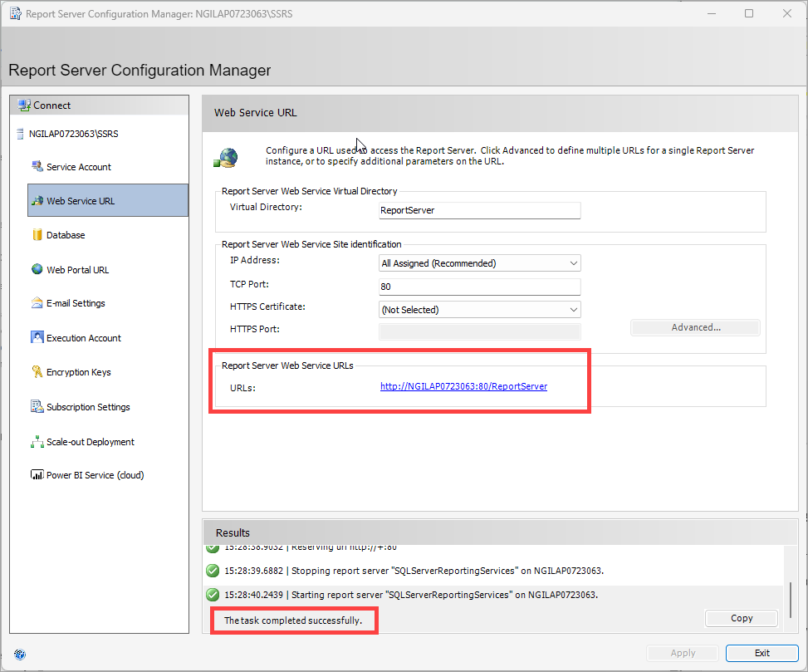The height and width of the screenshot is (672, 808).
Task: Click the TCP Port input field
Action: click(x=480, y=287)
